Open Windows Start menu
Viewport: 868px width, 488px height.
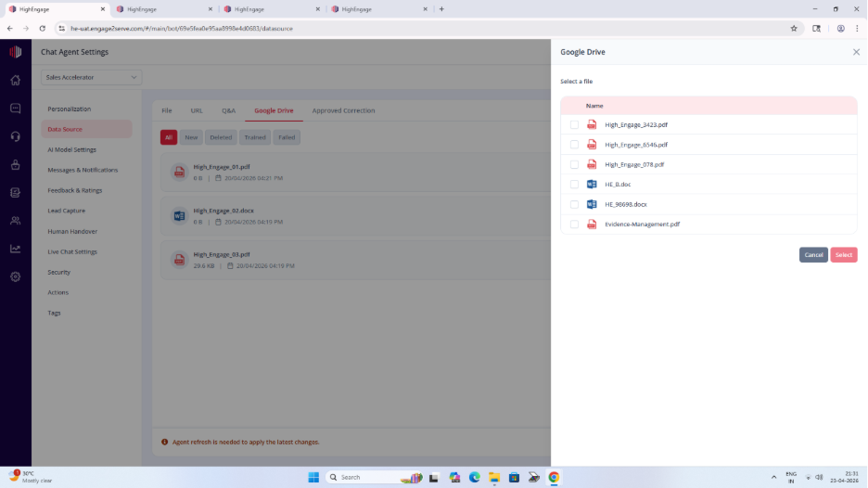pos(313,477)
